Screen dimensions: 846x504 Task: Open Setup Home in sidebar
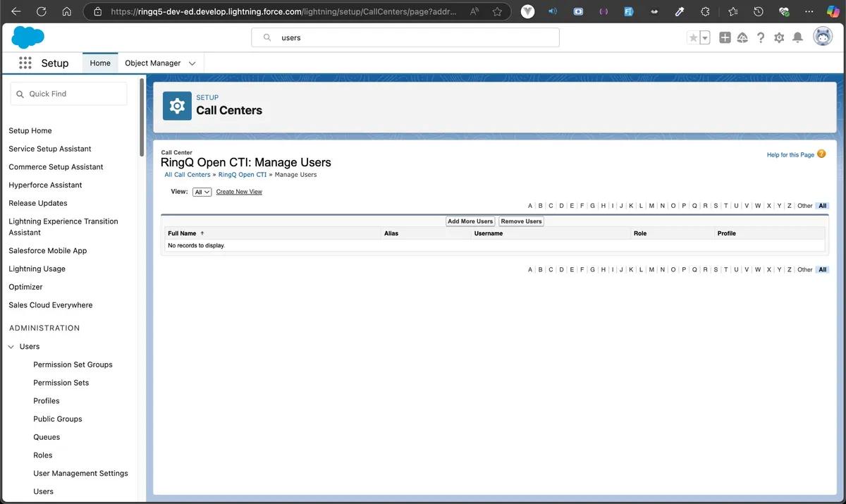[x=30, y=130]
